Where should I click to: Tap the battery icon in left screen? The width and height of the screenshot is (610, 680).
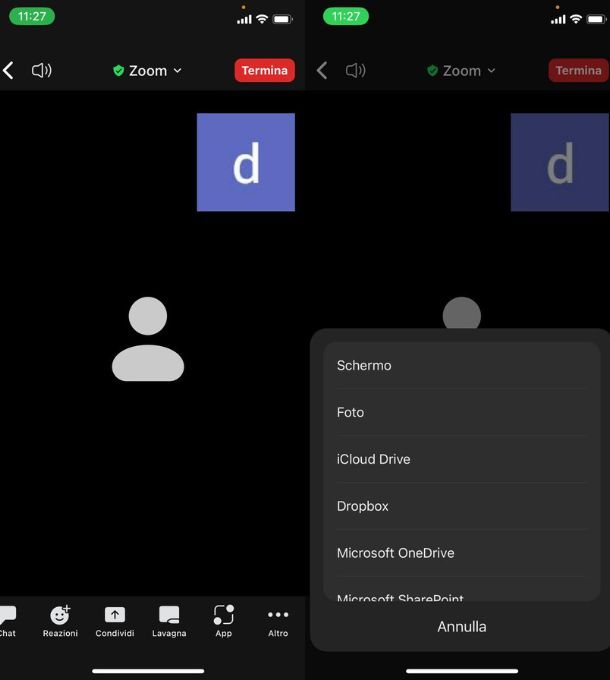click(x=282, y=19)
